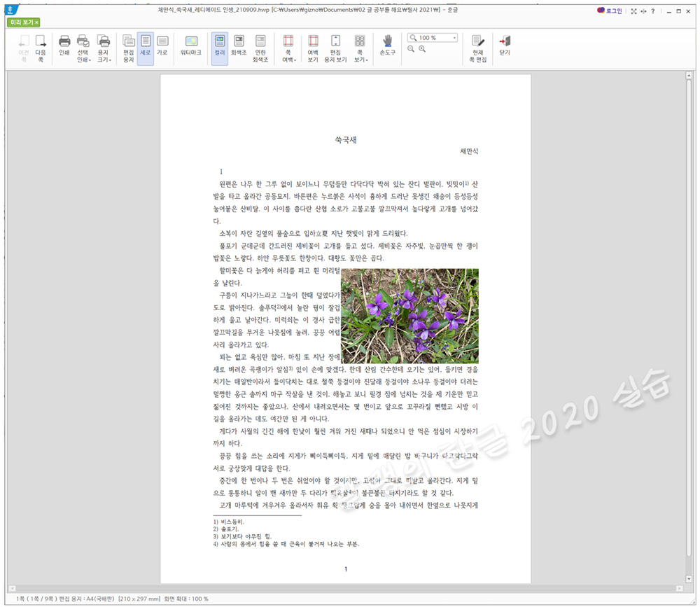Click the vertical scrollbar down arrow
The height and width of the screenshot is (607, 700).
click(x=688, y=579)
